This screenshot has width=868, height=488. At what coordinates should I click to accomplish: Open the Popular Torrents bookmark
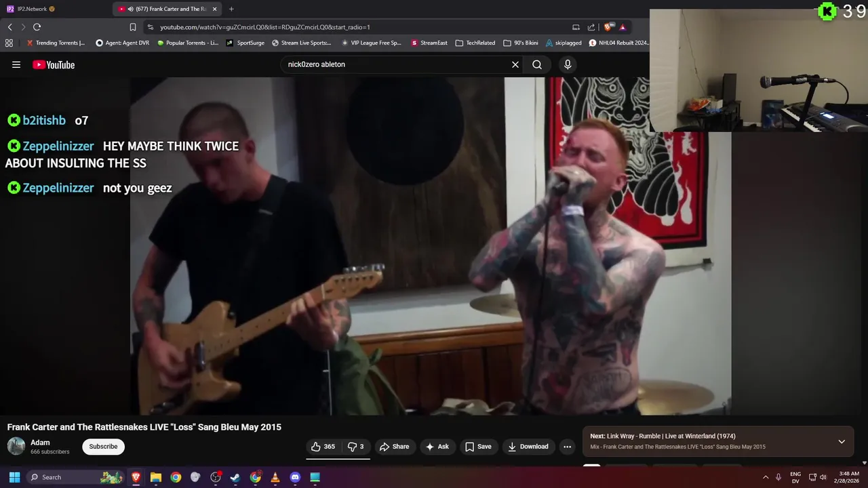pyautogui.click(x=188, y=43)
